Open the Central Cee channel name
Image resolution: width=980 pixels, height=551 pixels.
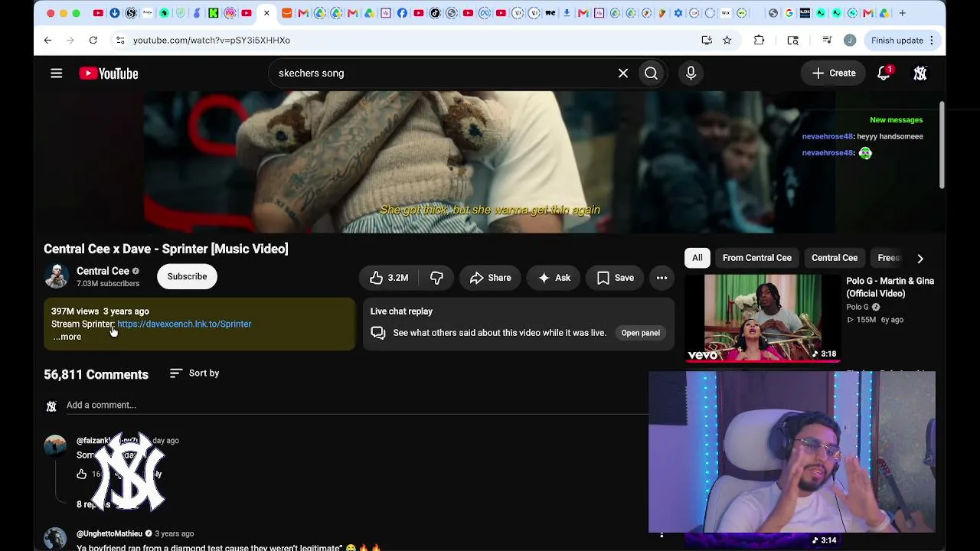click(103, 271)
